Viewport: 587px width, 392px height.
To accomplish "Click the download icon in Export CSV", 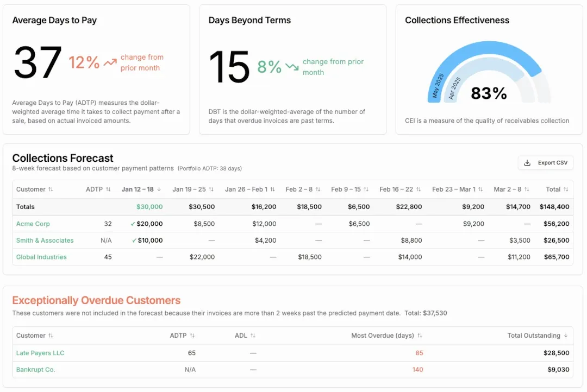I will pyautogui.click(x=527, y=163).
